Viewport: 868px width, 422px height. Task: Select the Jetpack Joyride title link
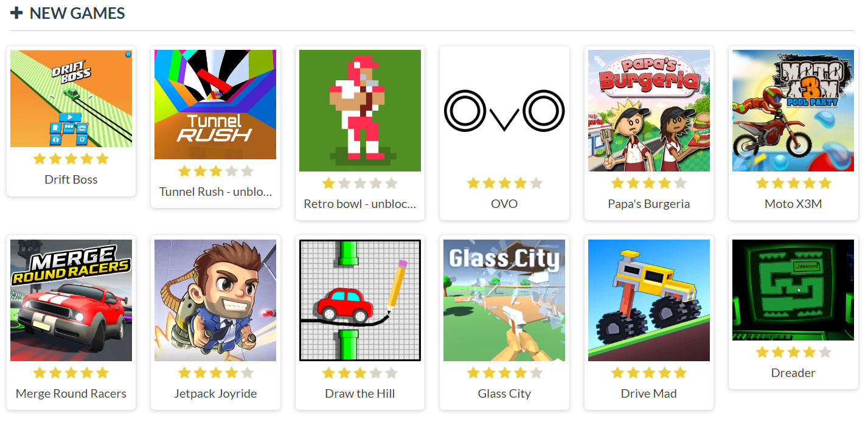215,393
